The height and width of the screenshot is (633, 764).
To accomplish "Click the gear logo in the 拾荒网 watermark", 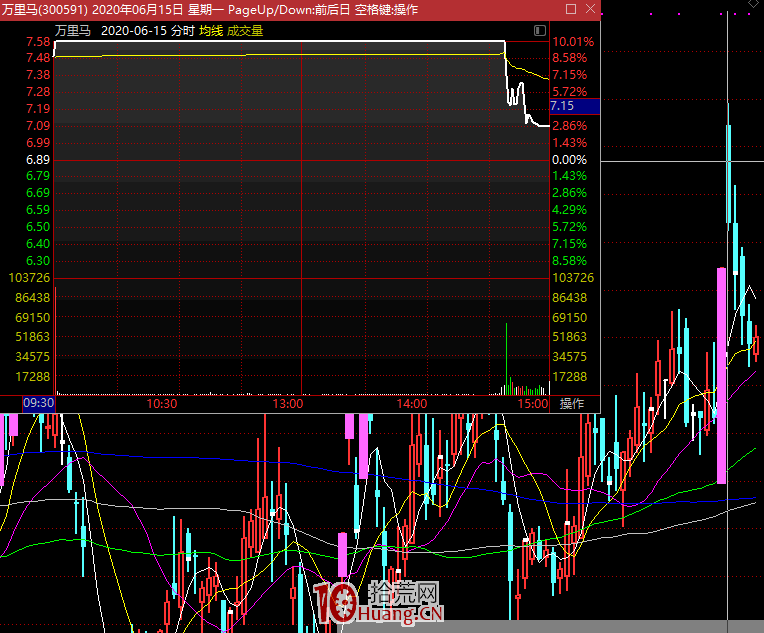I will [337, 603].
